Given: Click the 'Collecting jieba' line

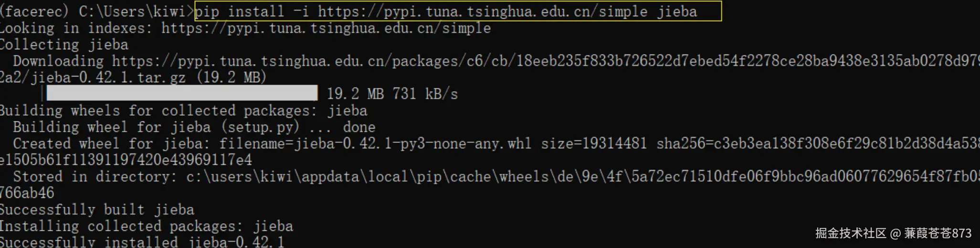Looking at the screenshot, I should coord(64,45).
